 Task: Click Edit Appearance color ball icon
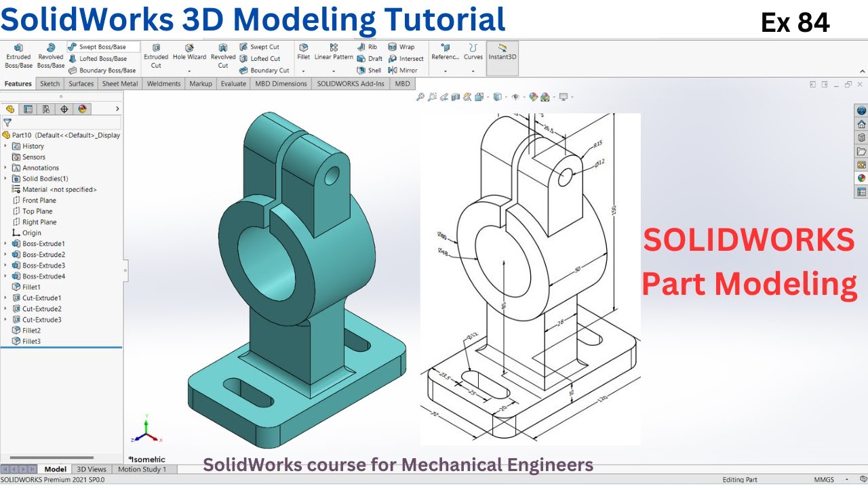tap(533, 97)
